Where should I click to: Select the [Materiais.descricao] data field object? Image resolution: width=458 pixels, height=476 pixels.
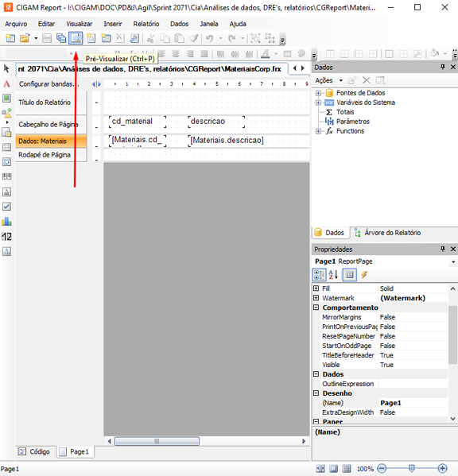coord(227,141)
